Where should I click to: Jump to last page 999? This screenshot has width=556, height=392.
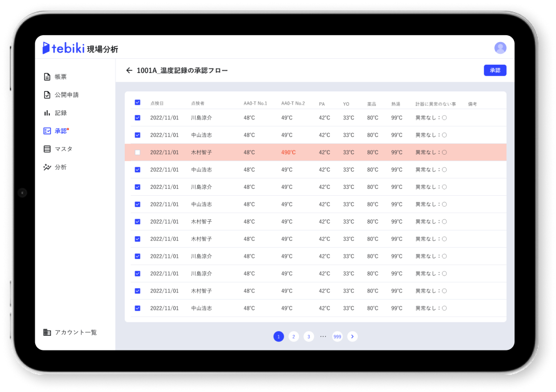click(x=337, y=337)
